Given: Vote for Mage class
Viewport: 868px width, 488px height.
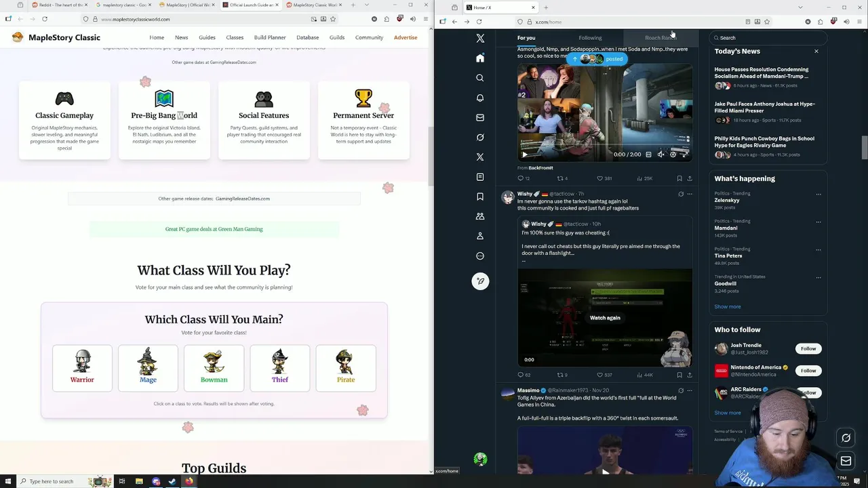Looking at the screenshot, I should (148, 368).
